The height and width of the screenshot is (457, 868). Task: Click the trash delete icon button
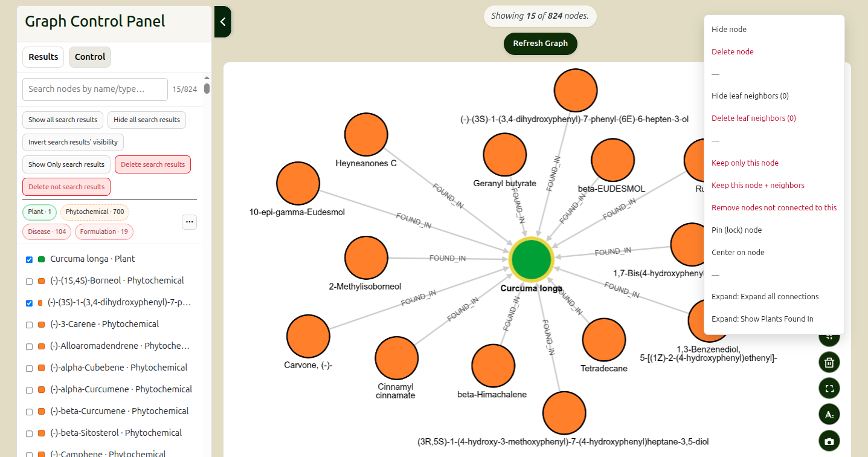pyautogui.click(x=829, y=362)
